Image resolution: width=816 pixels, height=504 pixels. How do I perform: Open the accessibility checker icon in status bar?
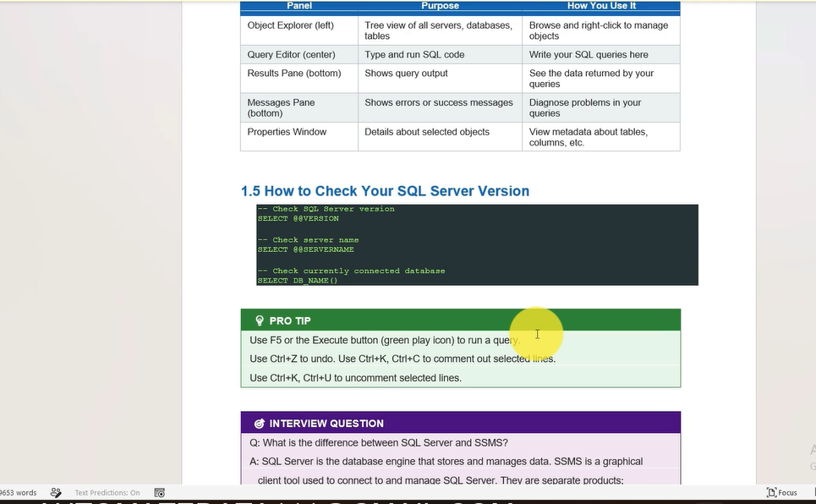click(x=56, y=492)
